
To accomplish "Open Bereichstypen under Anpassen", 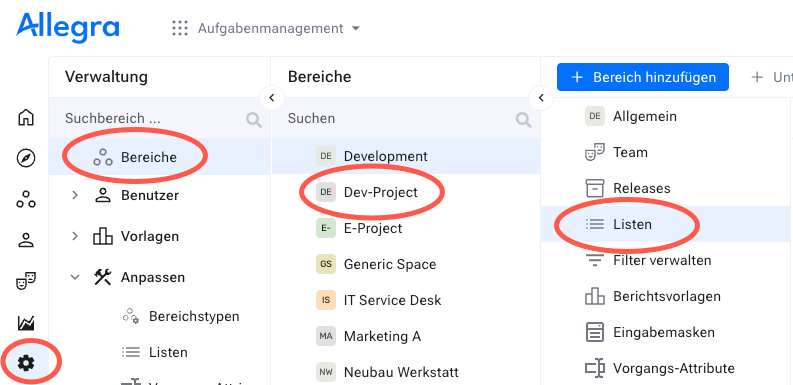I will [194, 317].
